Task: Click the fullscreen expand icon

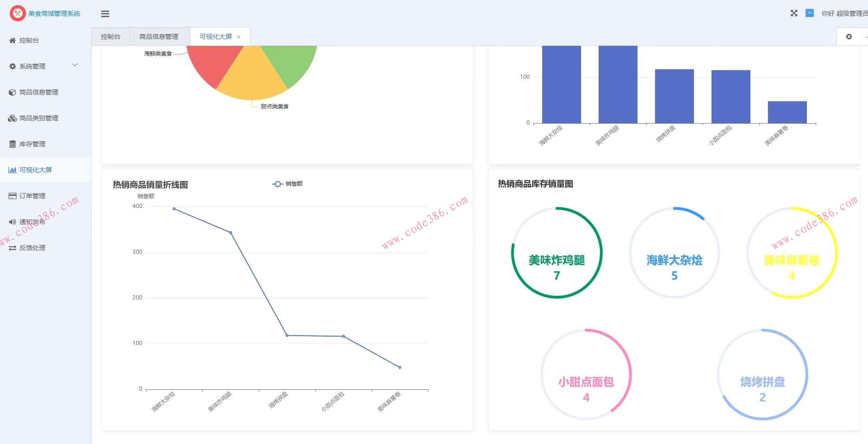Action: [x=794, y=13]
